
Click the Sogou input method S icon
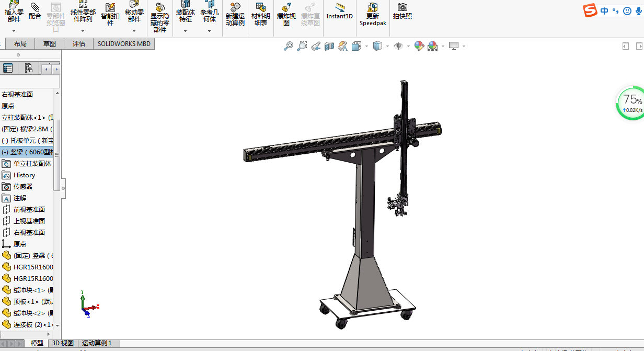[590, 10]
